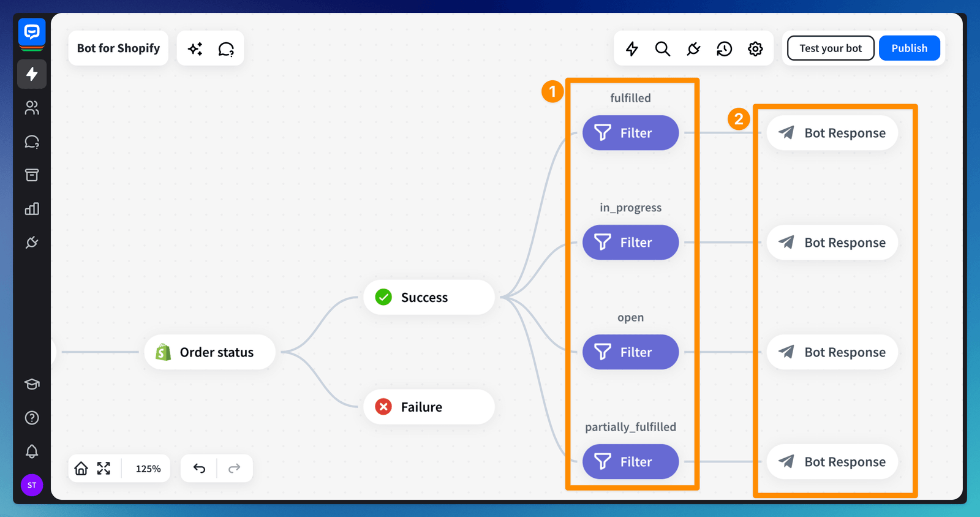Open the notifications bell icon
The image size is (980, 517).
(x=32, y=451)
